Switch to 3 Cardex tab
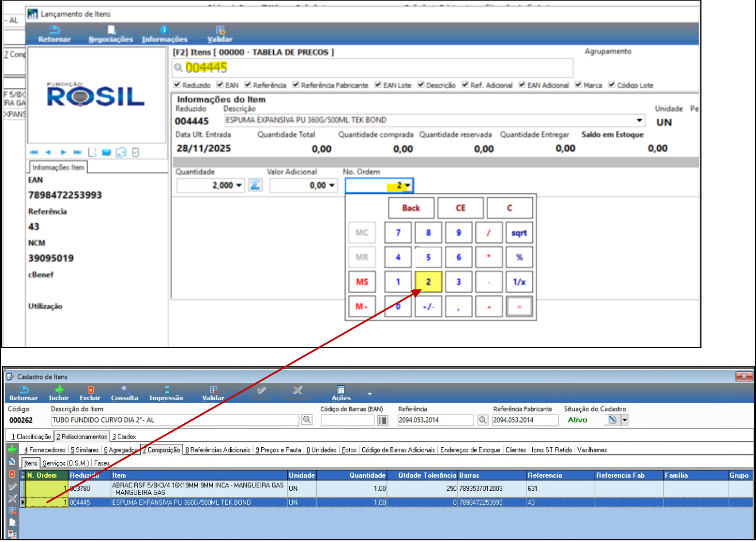The width and height of the screenshot is (756, 542). (124, 436)
